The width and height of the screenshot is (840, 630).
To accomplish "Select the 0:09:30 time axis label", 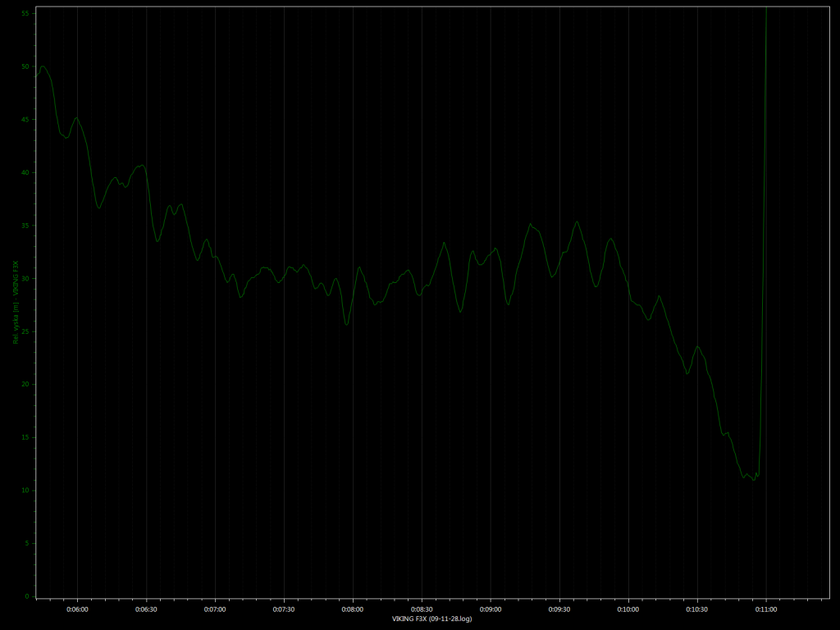I will pyautogui.click(x=559, y=609).
